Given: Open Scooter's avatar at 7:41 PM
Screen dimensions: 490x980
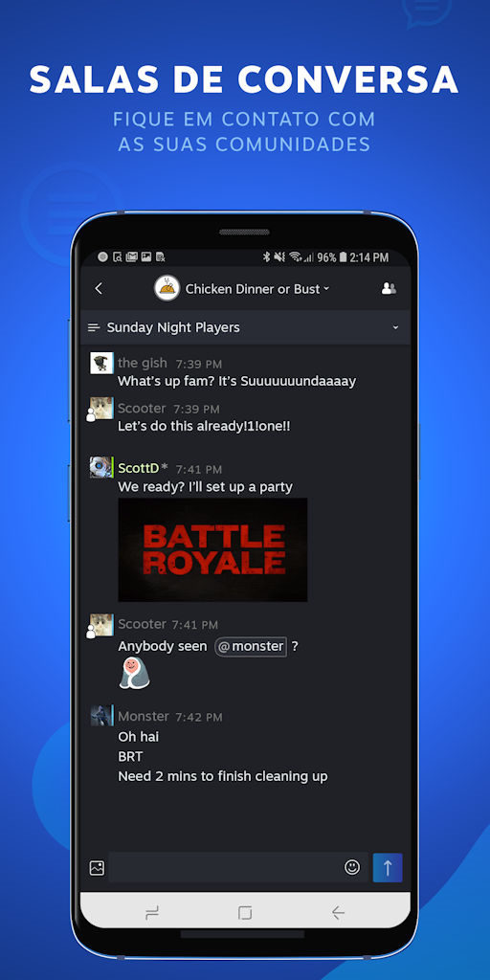Looking at the screenshot, I should [x=100, y=625].
